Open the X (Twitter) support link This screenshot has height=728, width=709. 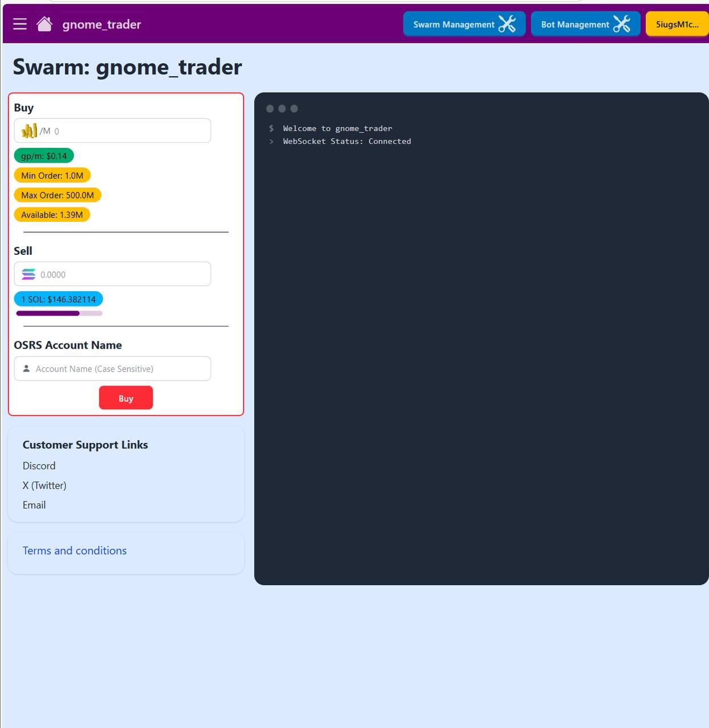[44, 485]
